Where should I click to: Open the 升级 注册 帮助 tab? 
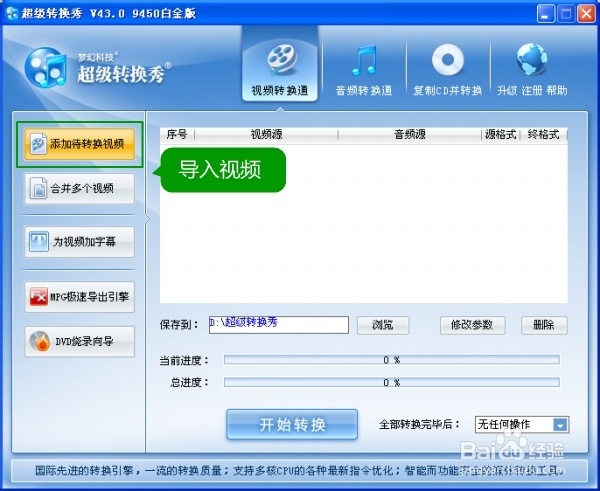tap(532, 69)
